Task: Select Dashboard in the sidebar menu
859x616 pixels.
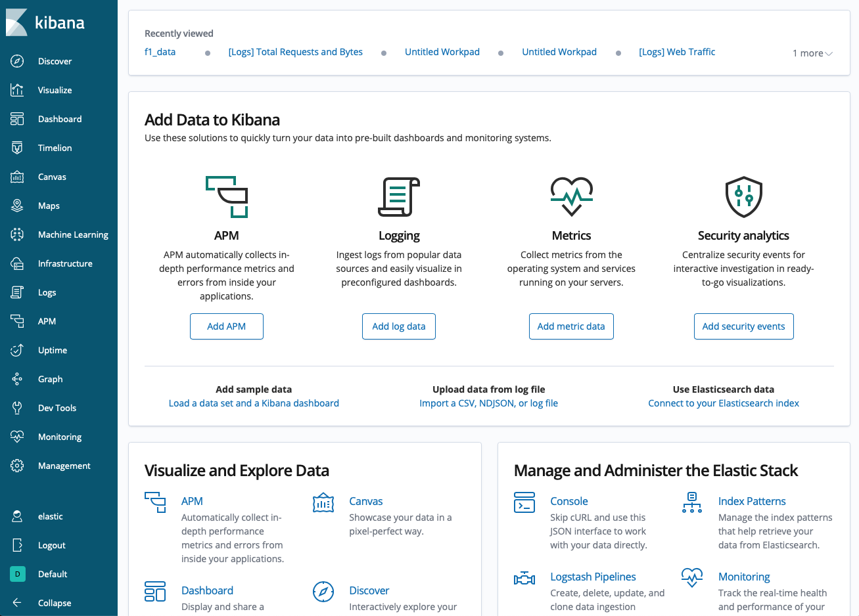Action: click(60, 119)
